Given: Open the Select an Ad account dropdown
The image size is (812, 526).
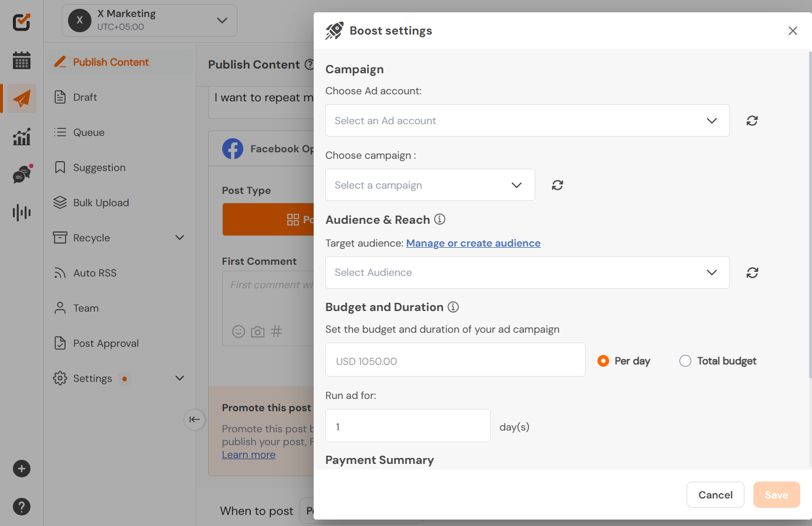Looking at the screenshot, I should [528, 121].
